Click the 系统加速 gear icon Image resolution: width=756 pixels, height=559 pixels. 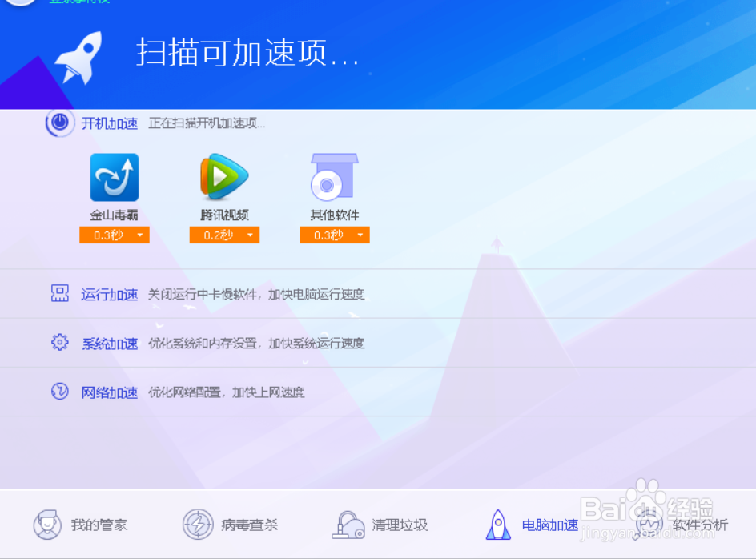[x=59, y=343]
